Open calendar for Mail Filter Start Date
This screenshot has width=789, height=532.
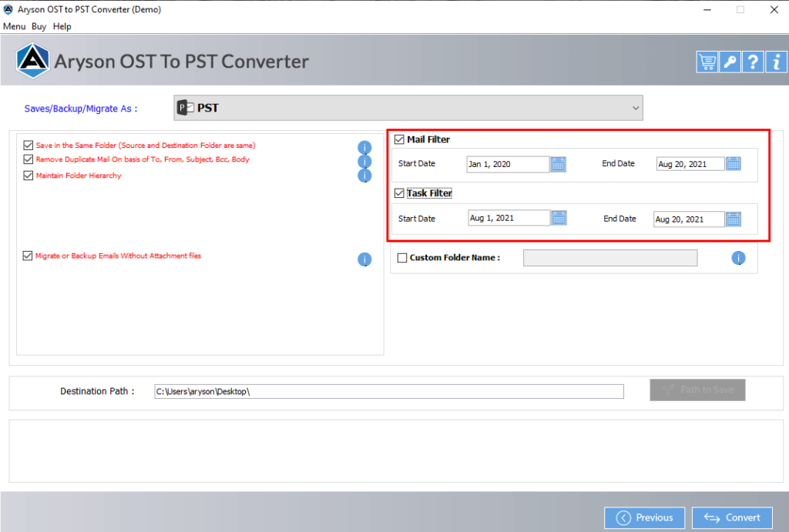(558, 164)
